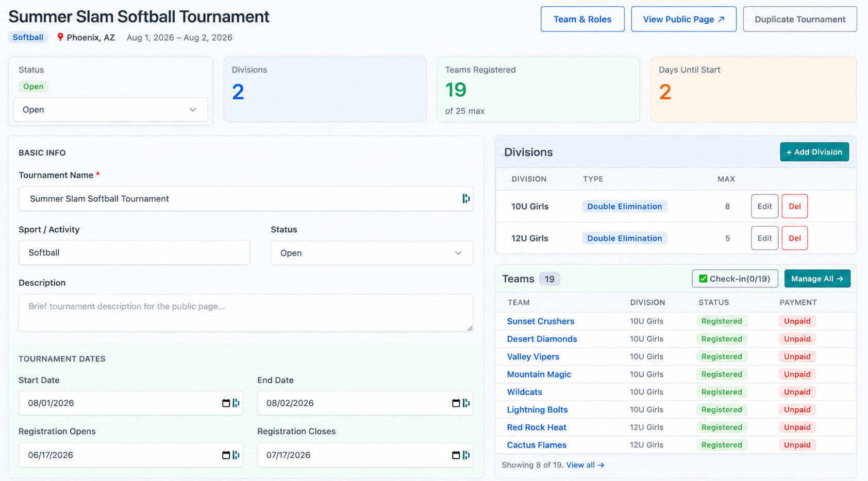Click the TEAM column header in teams table

click(x=519, y=302)
